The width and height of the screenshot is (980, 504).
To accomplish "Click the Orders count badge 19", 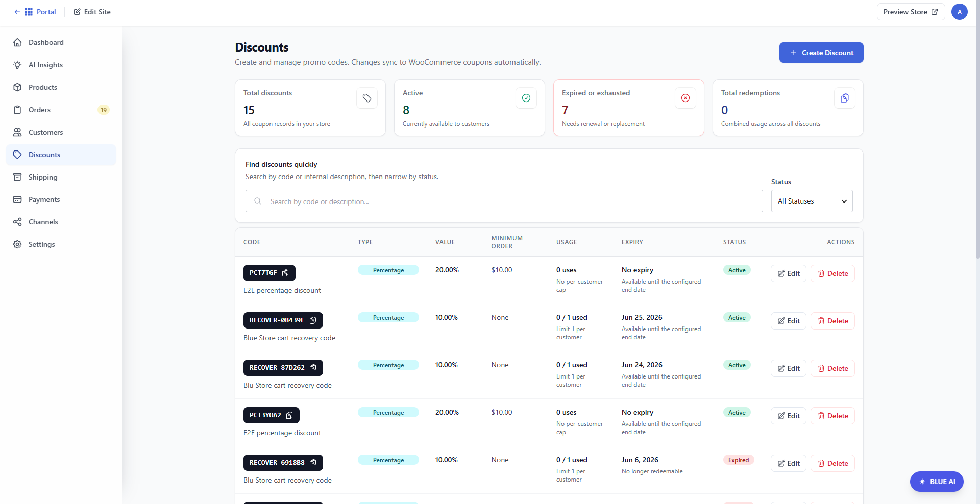I will point(104,110).
